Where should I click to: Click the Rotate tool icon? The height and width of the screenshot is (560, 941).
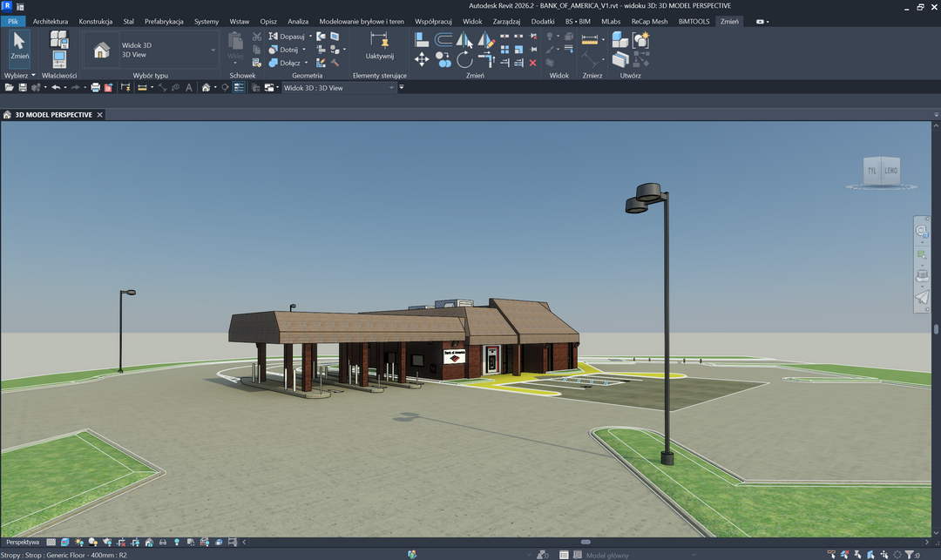click(x=465, y=59)
